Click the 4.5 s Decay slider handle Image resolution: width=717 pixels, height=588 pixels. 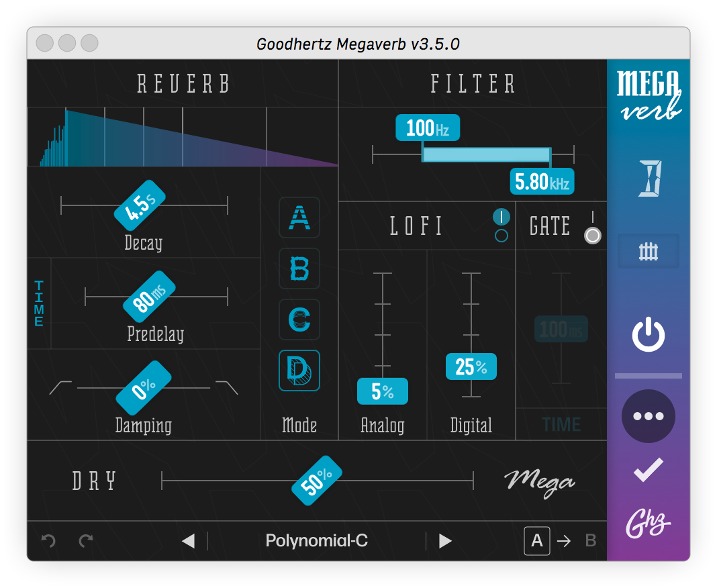pyautogui.click(x=140, y=205)
